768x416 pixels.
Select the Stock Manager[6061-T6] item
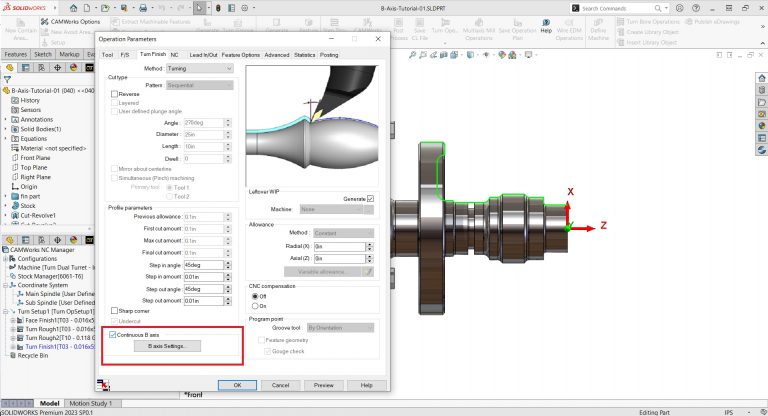50,276
